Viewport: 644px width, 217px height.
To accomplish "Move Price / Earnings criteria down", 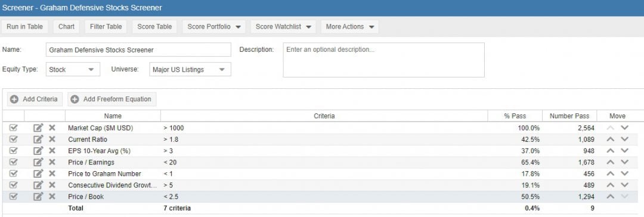I will point(625,162).
